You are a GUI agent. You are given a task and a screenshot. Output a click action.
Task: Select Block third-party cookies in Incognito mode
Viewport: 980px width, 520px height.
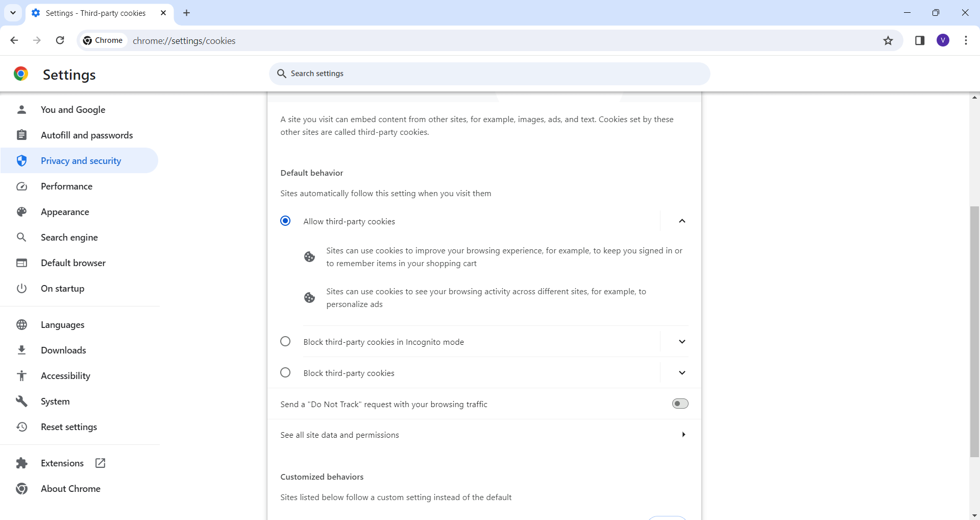coord(285,341)
